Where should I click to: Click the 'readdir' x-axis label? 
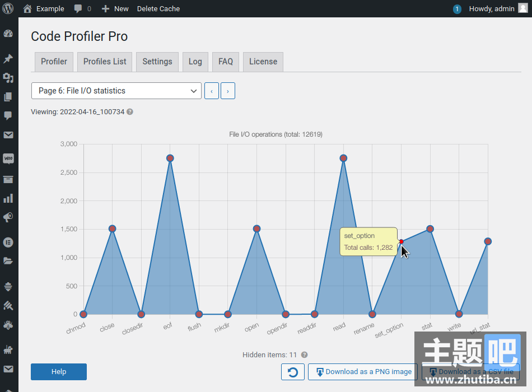(x=307, y=328)
